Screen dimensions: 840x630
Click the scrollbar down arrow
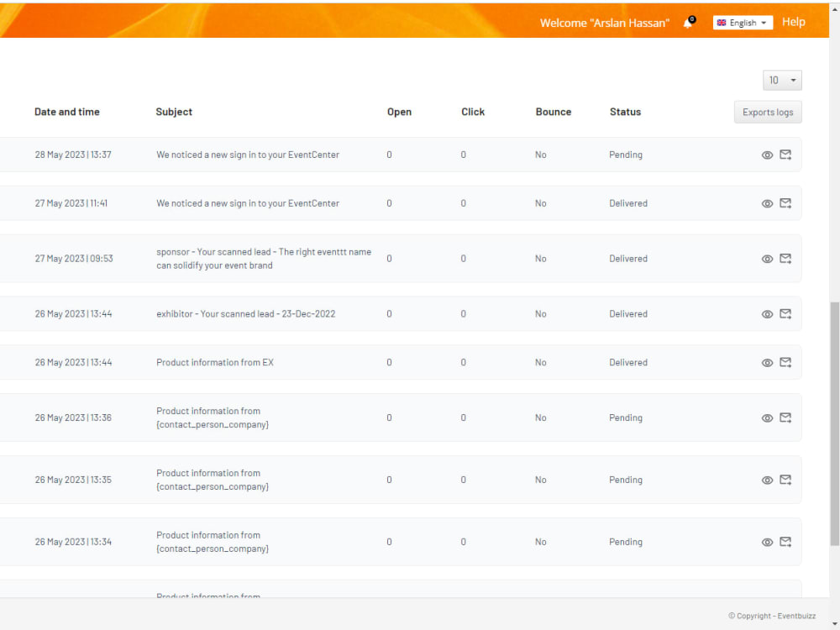[835, 624]
